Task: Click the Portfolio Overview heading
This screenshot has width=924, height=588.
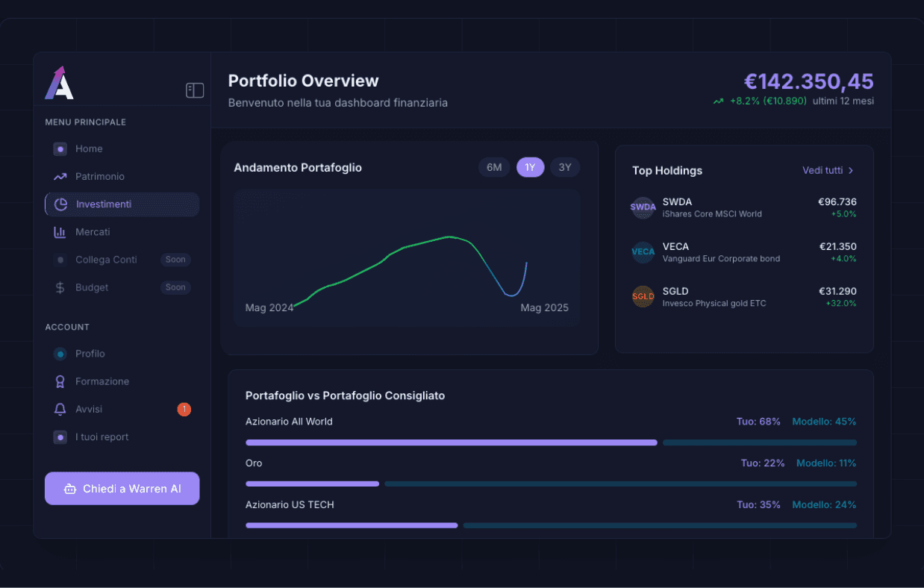Action: point(304,81)
